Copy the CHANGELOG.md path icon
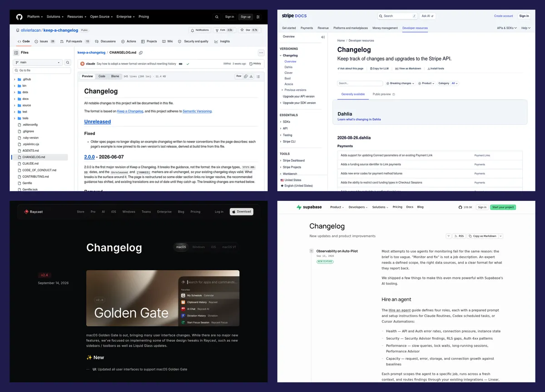Image resolution: width=545 pixels, height=392 pixels. (x=141, y=53)
